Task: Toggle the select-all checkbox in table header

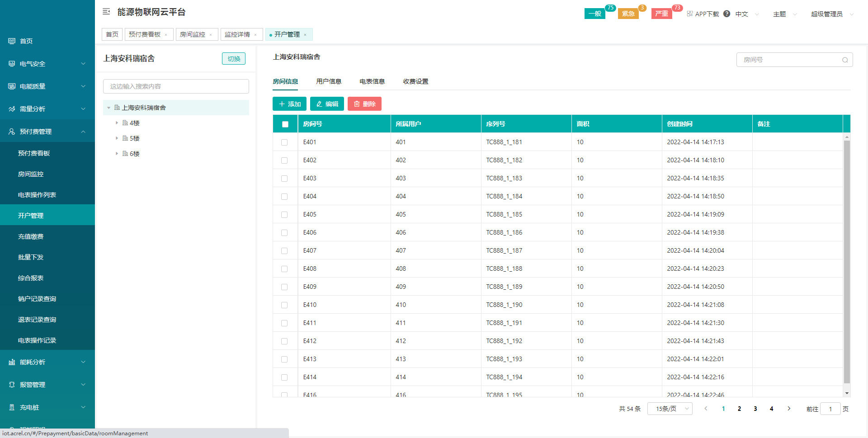Action: tap(285, 124)
